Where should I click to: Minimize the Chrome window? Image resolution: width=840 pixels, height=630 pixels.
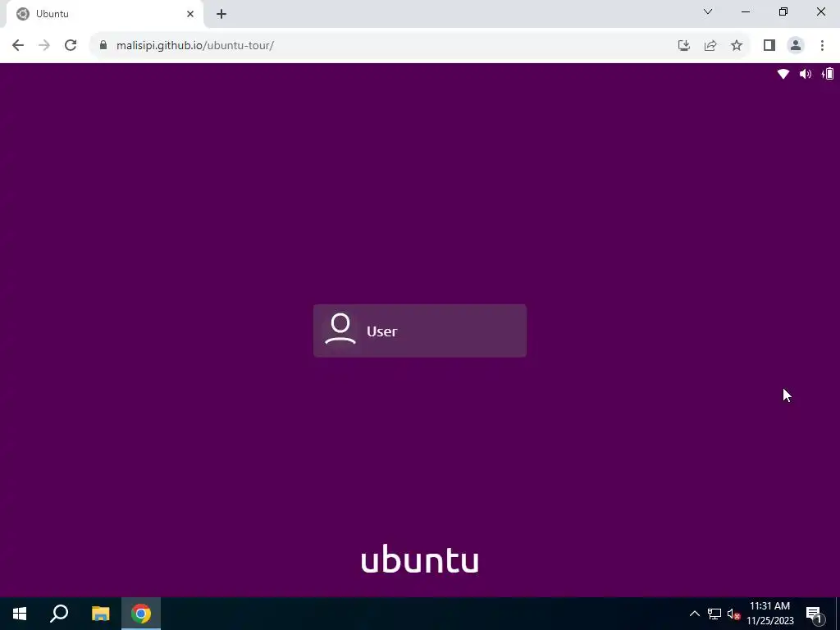[746, 11]
